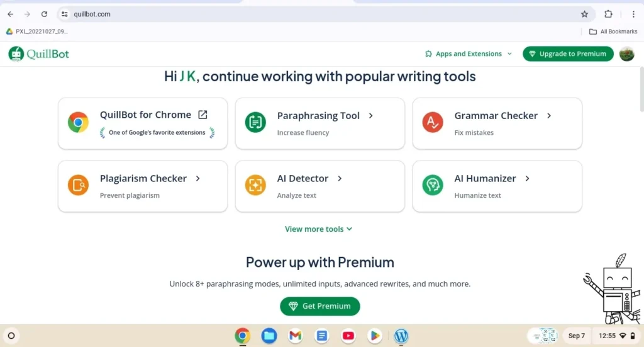Open the ChromeOS launcher circle
The image size is (644, 347).
click(x=11, y=336)
